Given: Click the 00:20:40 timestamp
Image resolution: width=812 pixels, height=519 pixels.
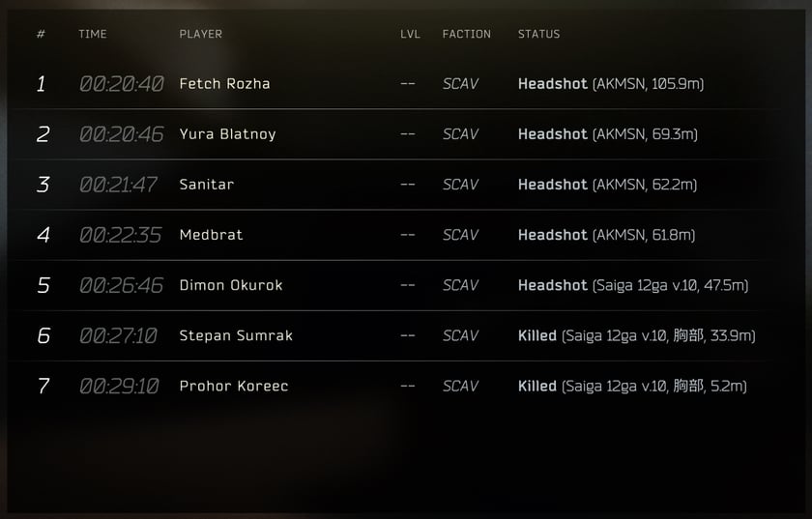Looking at the screenshot, I should pyautogui.click(x=122, y=84).
